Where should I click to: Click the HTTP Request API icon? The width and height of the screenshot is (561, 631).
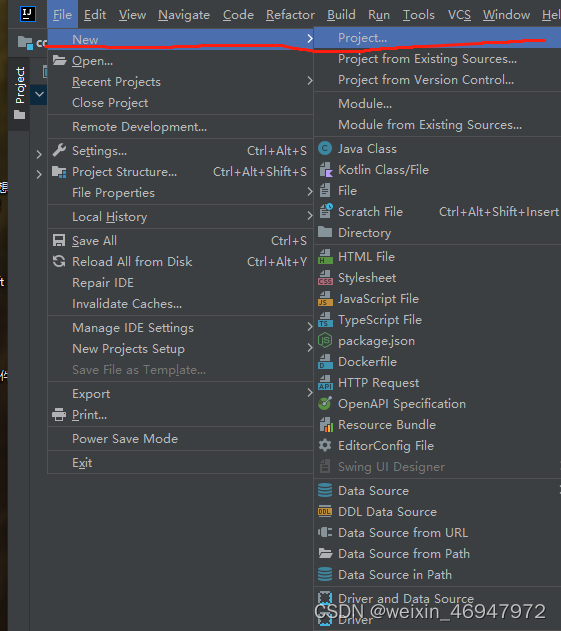[x=325, y=382]
